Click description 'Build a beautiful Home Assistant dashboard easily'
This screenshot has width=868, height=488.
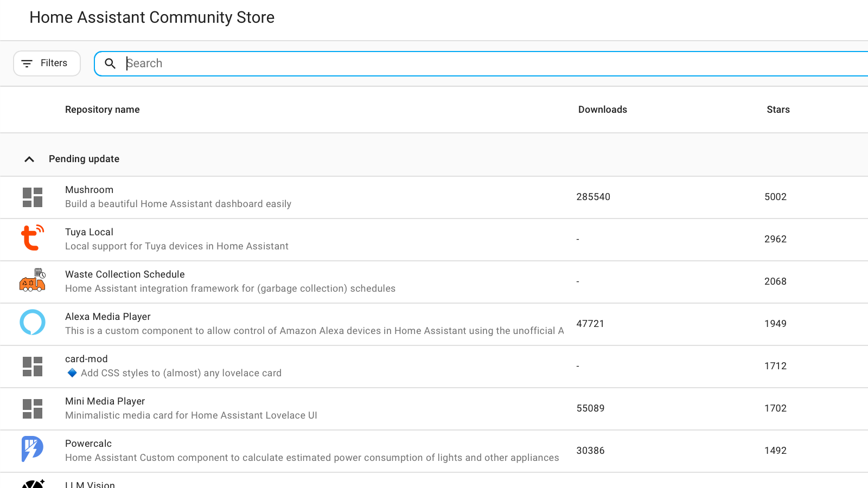tap(178, 204)
